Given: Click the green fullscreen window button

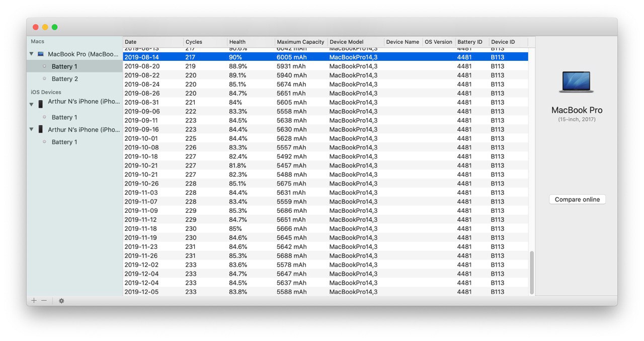Looking at the screenshot, I should tap(54, 27).
